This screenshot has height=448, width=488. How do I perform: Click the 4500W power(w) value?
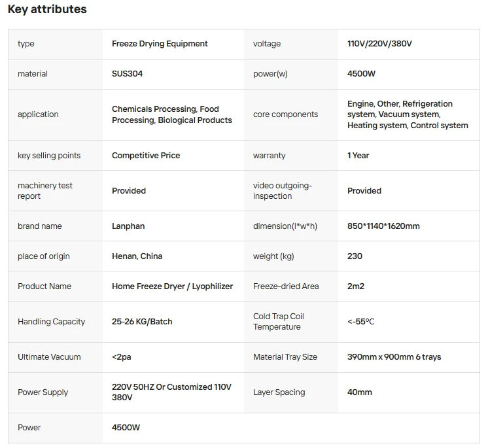point(361,74)
